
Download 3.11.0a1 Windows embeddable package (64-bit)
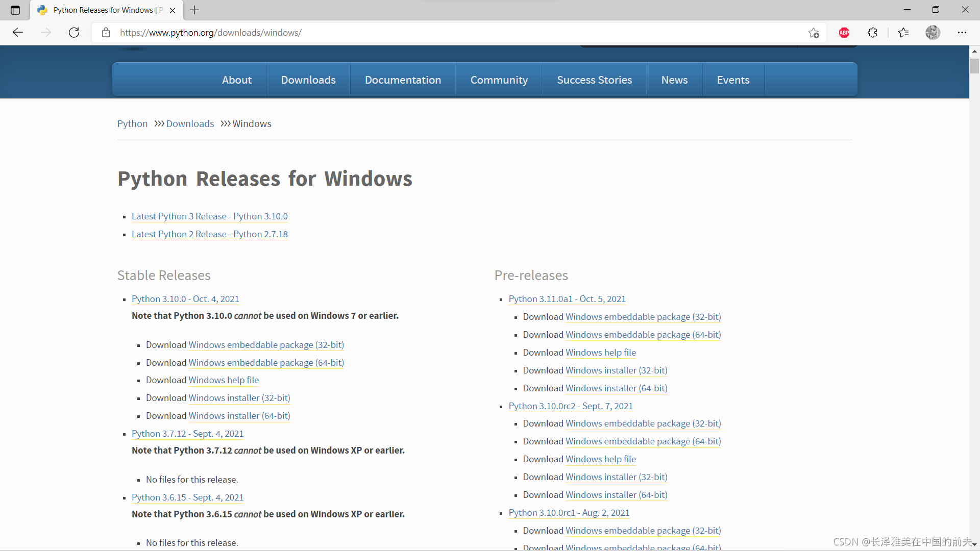tap(643, 335)
